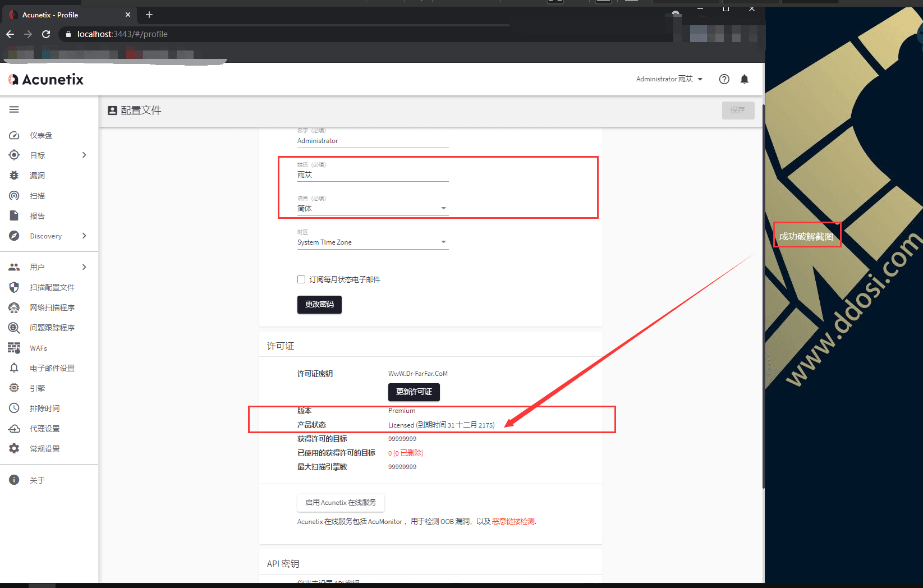Click the Licensed expiry status text
Image resolution: width=923 pixels, height=588 pixels.
442,425
